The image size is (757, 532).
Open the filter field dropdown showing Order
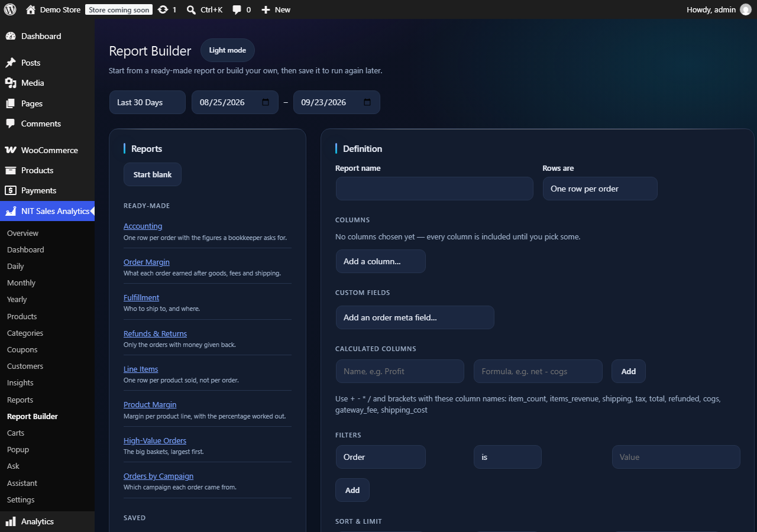[x=380, y=457]
